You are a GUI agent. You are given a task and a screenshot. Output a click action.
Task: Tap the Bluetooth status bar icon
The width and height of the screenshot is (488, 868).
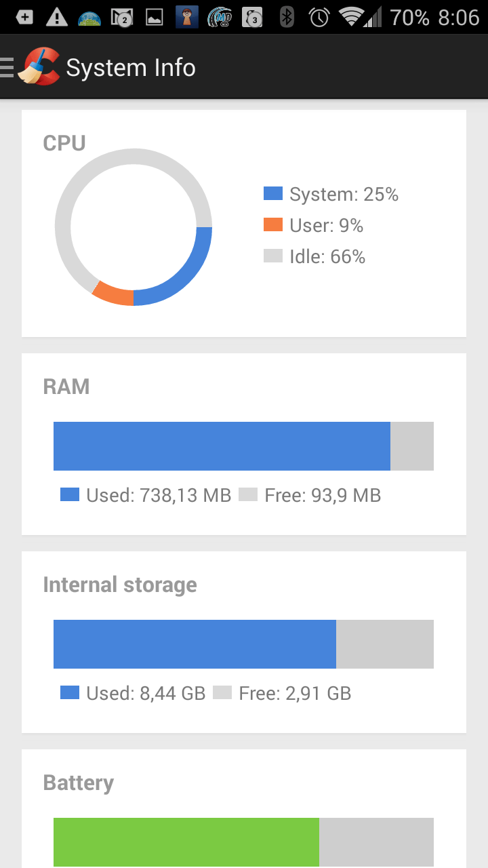[287, 17]
